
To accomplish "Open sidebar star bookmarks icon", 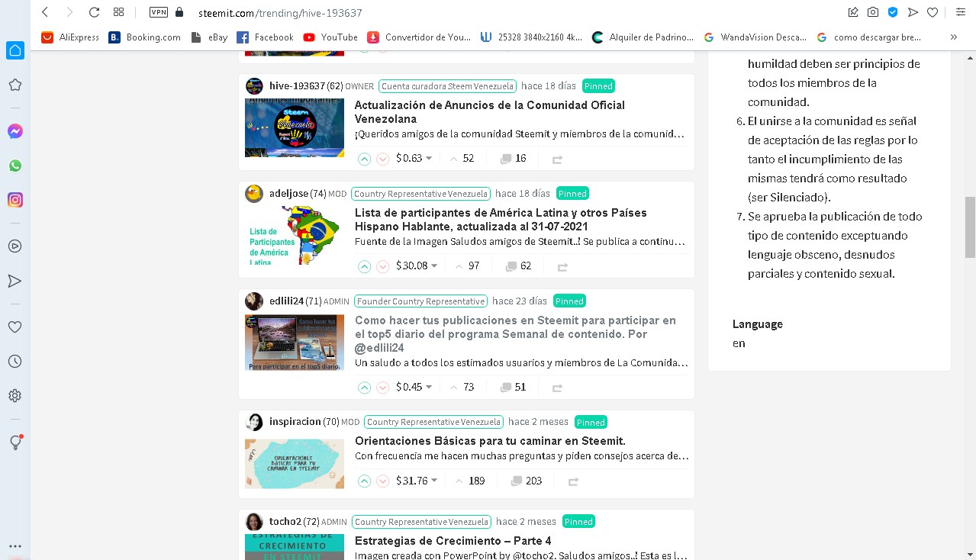I will coord(14,85).
